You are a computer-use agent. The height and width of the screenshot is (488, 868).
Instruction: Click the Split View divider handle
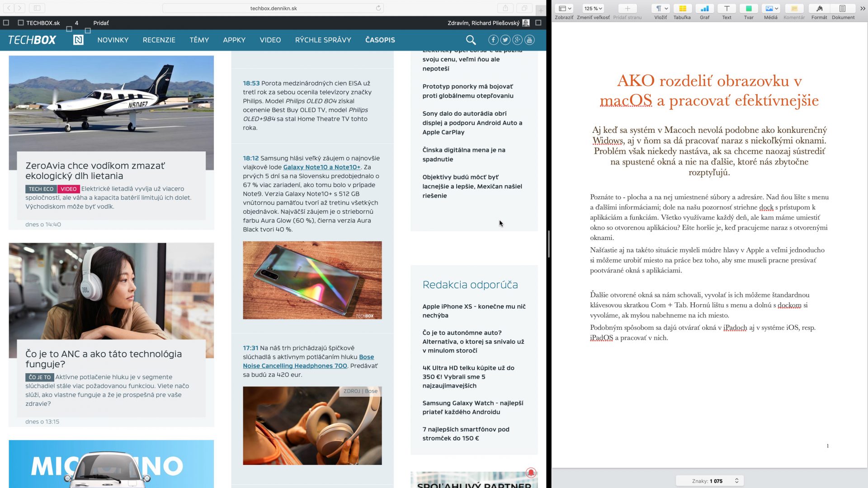[548, 244]
